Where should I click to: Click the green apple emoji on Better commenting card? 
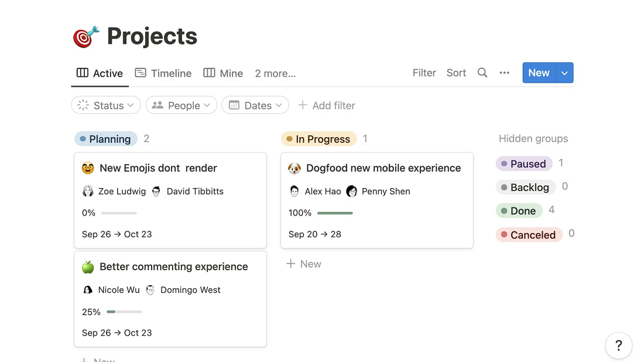87,267
